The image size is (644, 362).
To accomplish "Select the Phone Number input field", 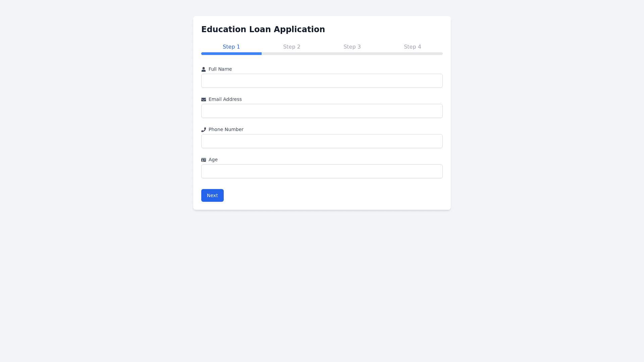I will pyautogui.click(x=322, y=141).
